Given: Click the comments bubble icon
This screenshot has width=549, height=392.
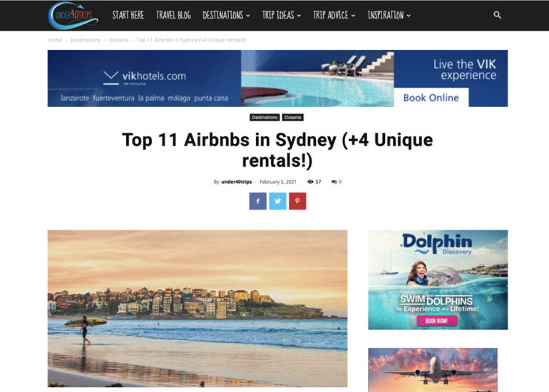Looking at the screenshot, I should coord(334,182).
